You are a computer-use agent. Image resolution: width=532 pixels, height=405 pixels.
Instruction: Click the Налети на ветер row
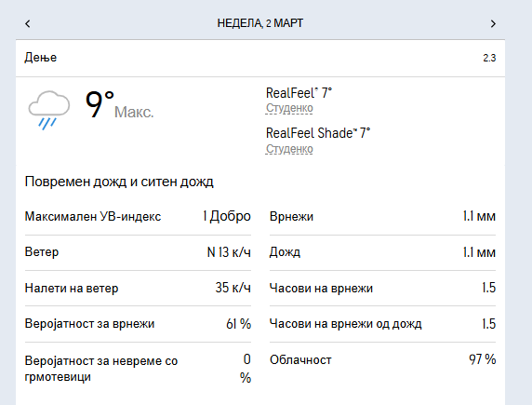coord(138,288)
